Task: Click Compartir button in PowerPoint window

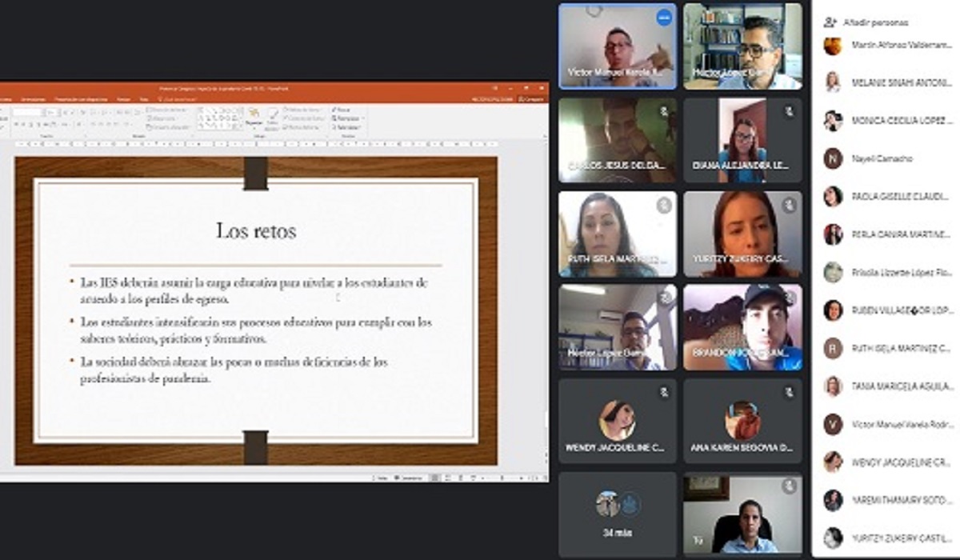Action: coord(531,99)
